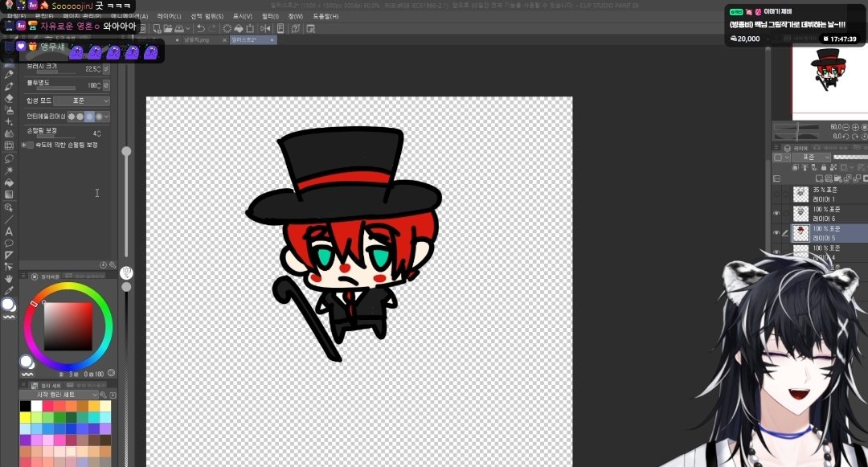The width and height of the screenshot is (868, 467).
Task: Select the Auto select magic wand
Action: 9,170
